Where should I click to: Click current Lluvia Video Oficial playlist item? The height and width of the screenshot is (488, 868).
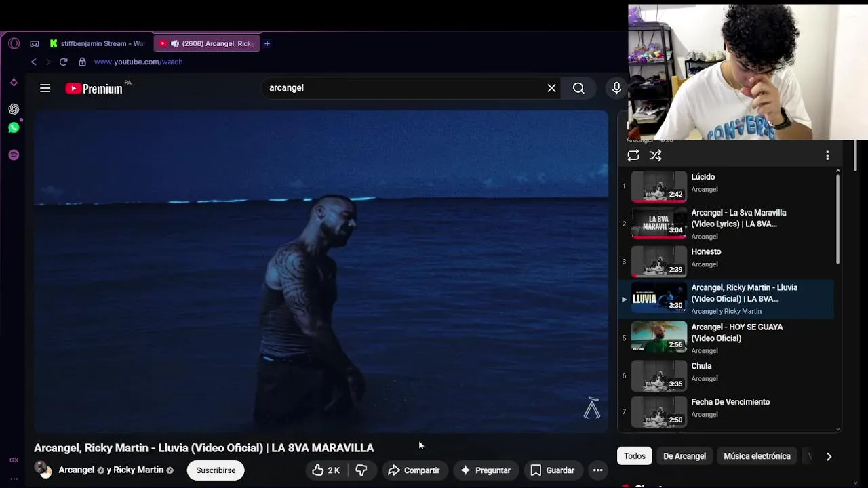(x=726, y=299)
